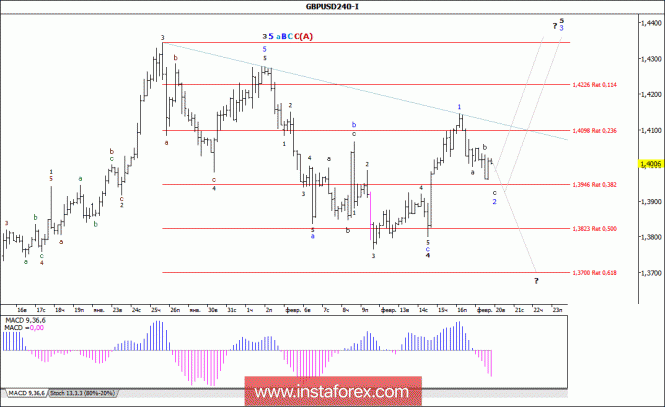Click the MACD =0,00 indicator value
The image size is (665, 407).
click(24, 328)
